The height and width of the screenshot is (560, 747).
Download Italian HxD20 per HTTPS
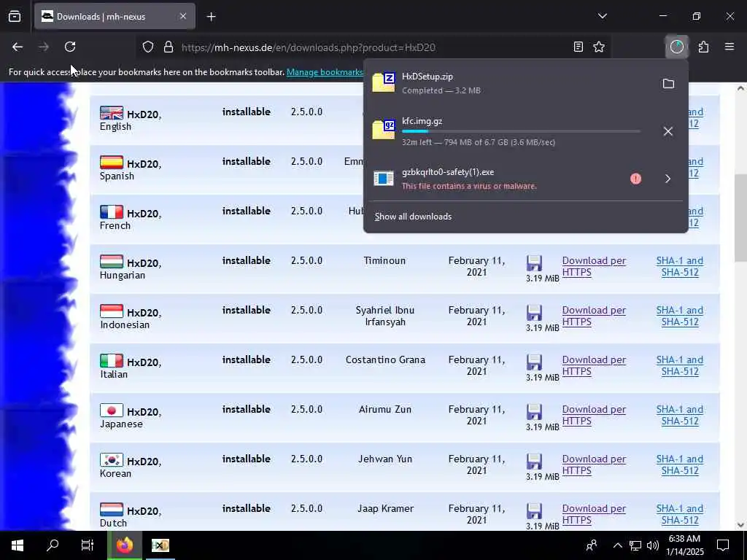pos(594,365)
